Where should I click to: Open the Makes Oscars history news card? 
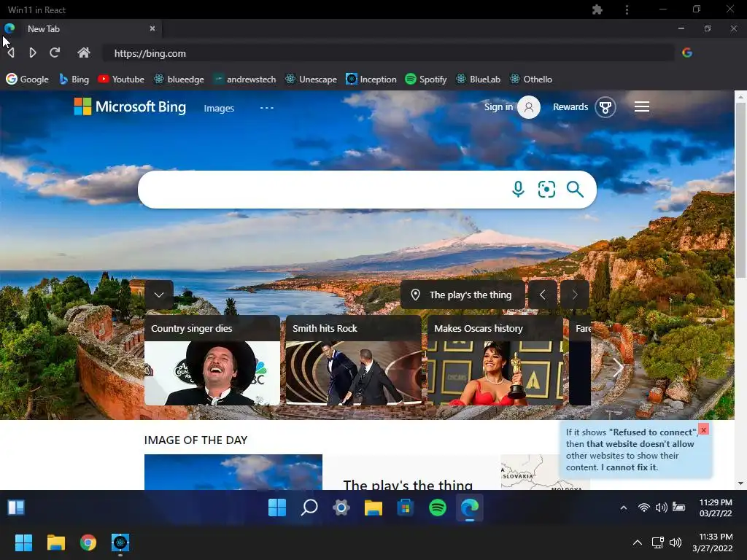point(495,360)
